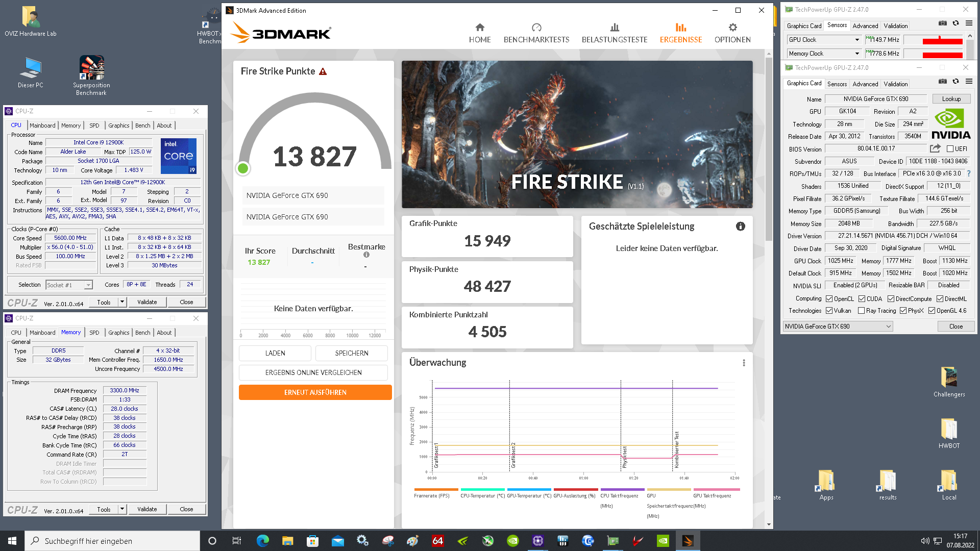Click camera icon in upper GPU-Z Sensors window

942,23
